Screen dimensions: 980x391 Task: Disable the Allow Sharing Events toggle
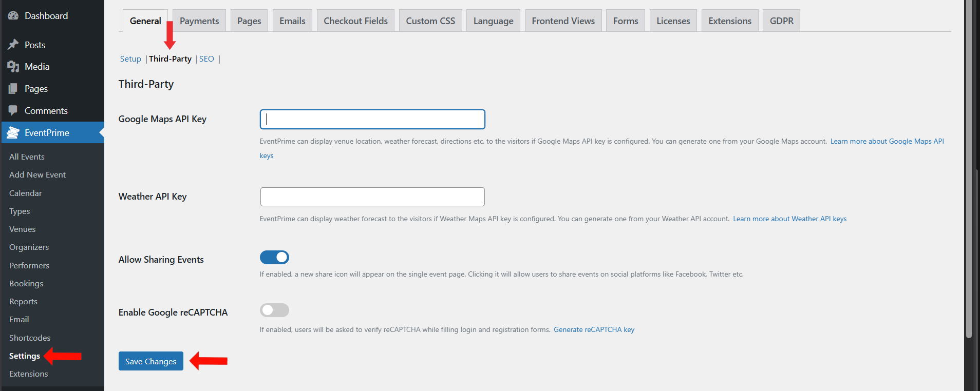274,258
